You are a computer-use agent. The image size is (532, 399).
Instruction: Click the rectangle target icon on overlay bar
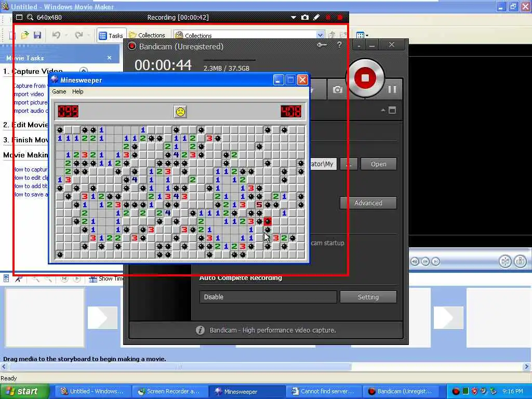click(x=19, y=17)
